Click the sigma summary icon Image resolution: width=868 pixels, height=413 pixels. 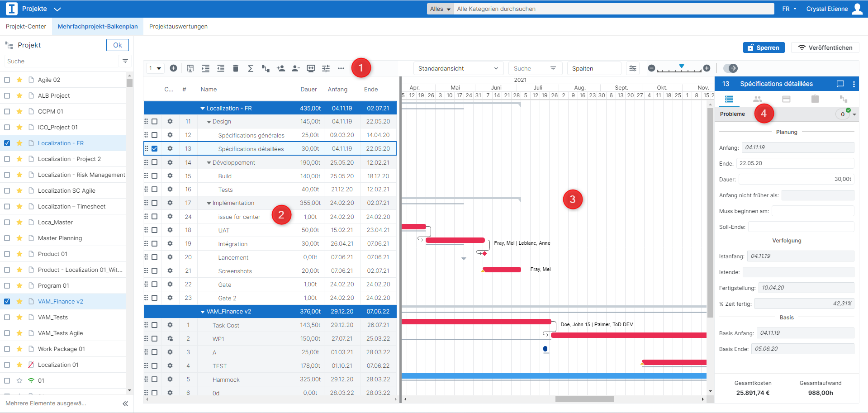(x=250, y=68)
